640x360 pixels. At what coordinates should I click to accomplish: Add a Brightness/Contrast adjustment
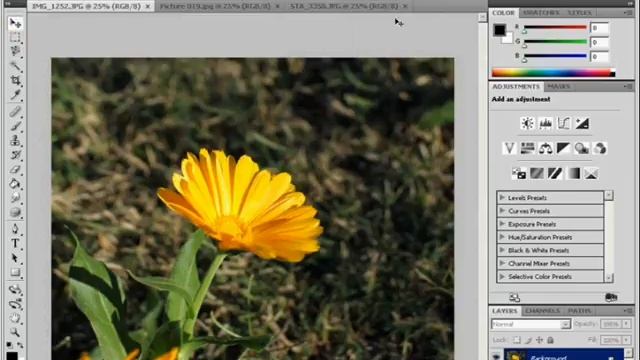(527, 123)
